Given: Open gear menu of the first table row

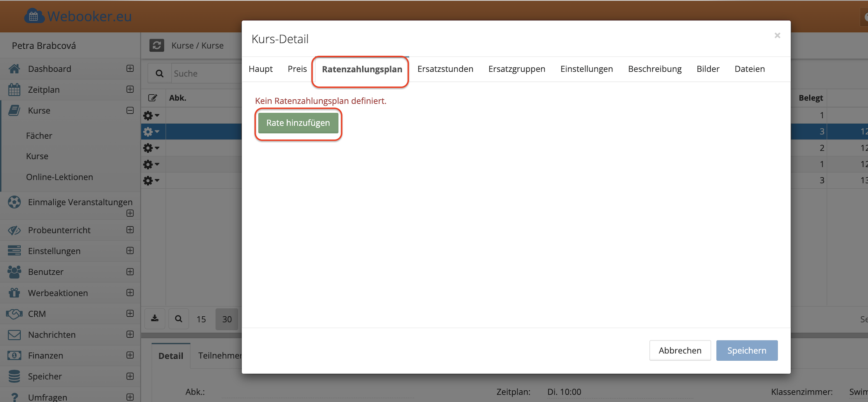Looking at the screenshot, I should (x=151, y=115).
